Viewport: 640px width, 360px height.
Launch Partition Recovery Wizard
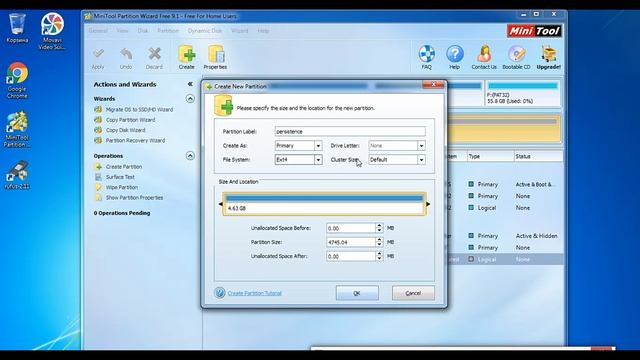[136, 140]
